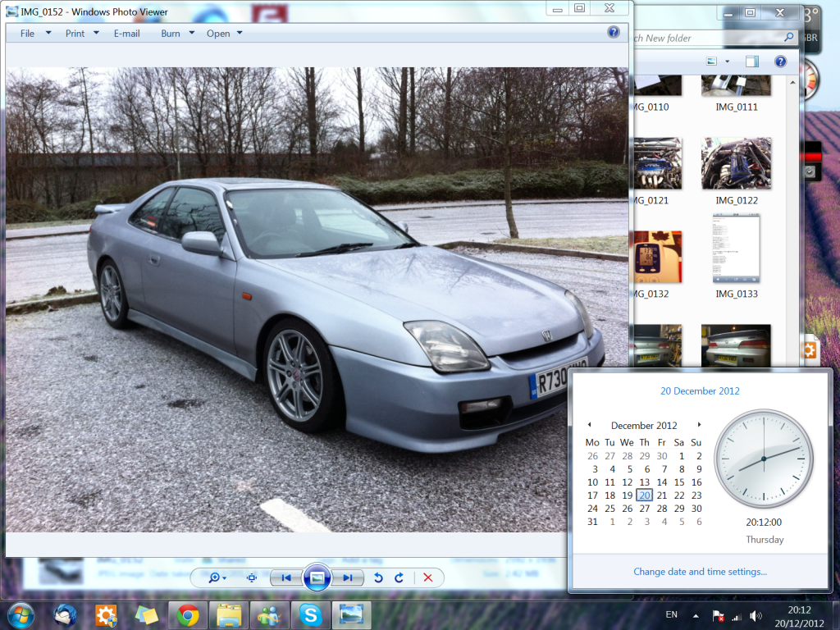This screenshot has height=630, width=840.
Task: Open the zoom magnifier control
Action: [x=217, y=577]
